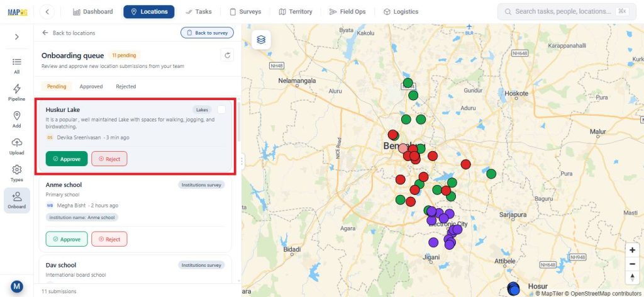Click the purple marker above Jigani
The image size is (644, 297).
(433, 242)
